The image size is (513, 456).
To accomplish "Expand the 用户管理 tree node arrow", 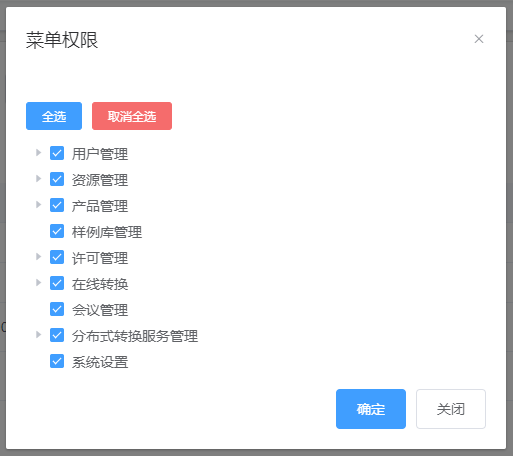I will [x=39, y=153].
